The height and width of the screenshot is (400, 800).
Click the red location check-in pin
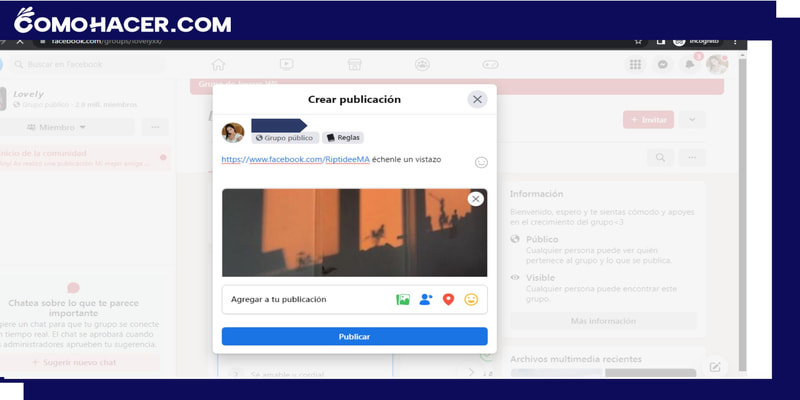(449, 299)
